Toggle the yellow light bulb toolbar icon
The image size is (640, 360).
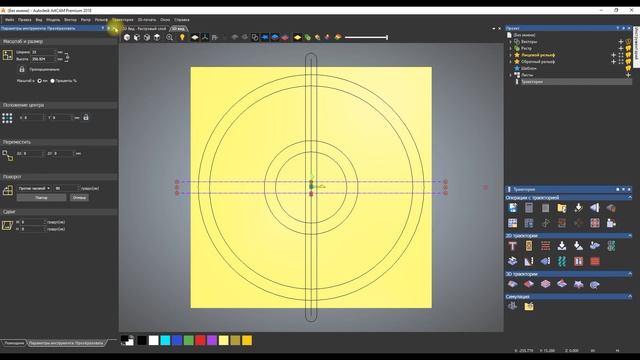[x=182, y=38]
